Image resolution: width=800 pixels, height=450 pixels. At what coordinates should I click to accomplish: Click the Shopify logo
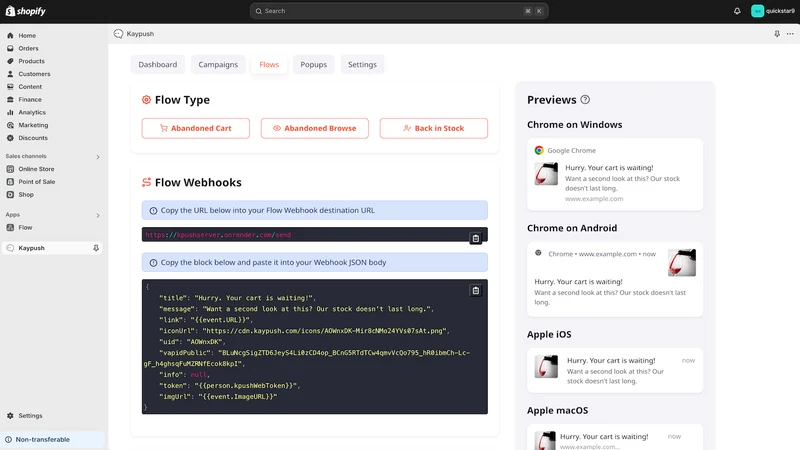26,11
